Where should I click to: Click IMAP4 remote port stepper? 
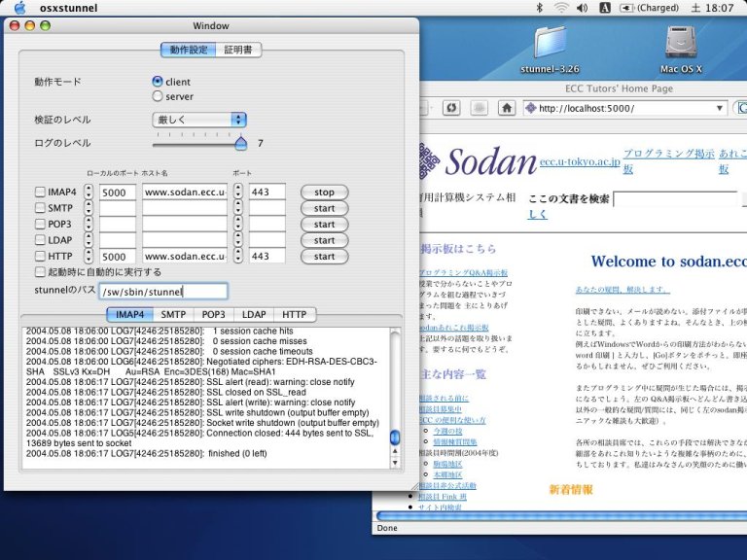[238, 192]
